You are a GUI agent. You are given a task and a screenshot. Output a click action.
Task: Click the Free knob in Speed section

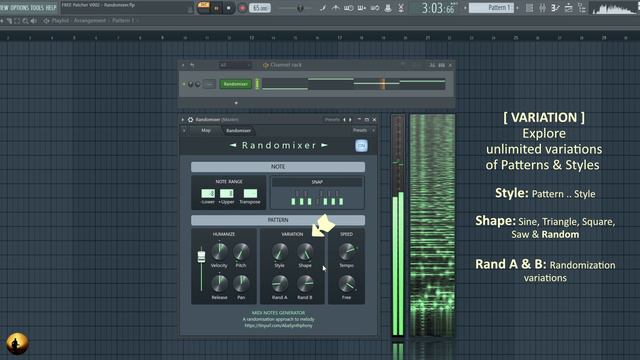point(347,283)
